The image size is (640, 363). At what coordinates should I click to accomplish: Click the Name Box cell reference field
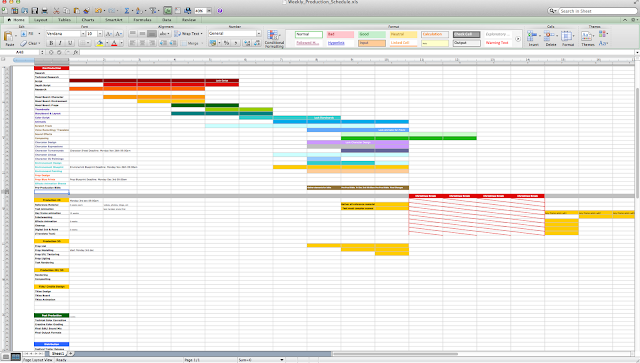click(20, 52)
